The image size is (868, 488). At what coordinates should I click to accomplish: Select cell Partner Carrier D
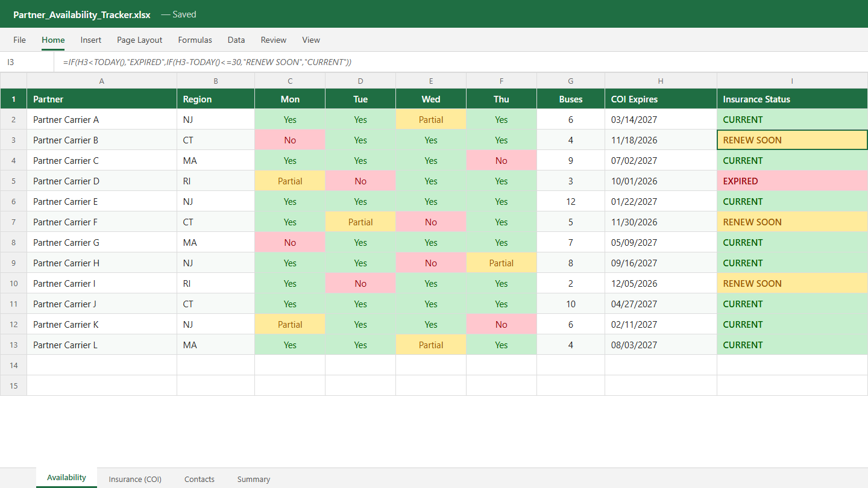(102, 181)
